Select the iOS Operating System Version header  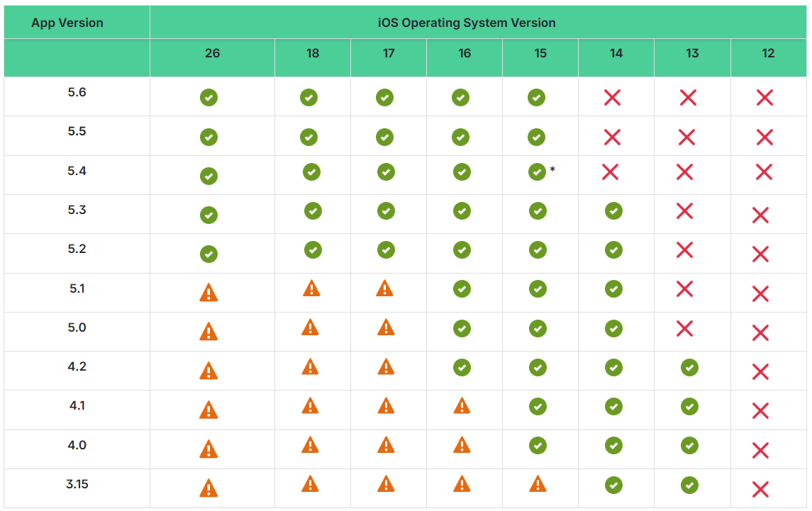click(467, 23)
